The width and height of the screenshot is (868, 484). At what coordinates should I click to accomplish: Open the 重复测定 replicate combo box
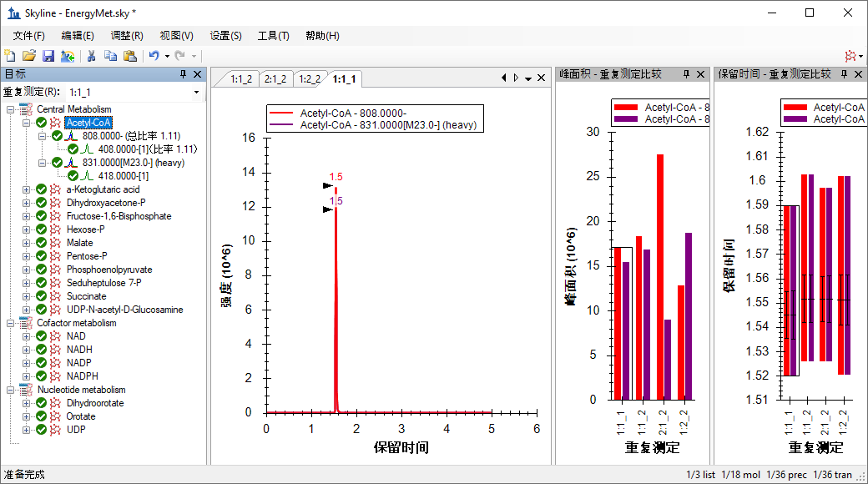tap(134, 92)
